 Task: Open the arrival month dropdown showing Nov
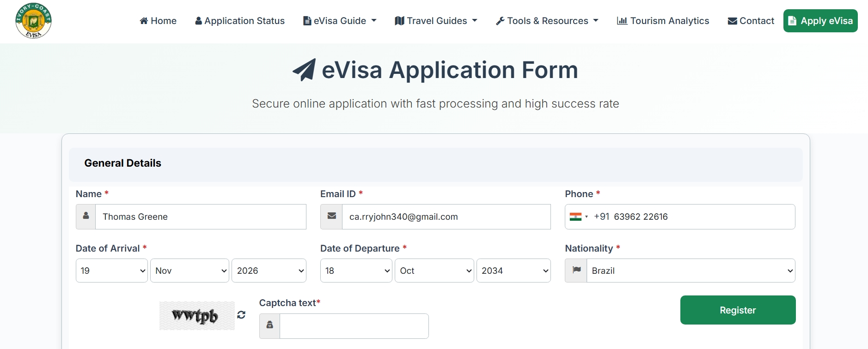click(x=189, y=271)
